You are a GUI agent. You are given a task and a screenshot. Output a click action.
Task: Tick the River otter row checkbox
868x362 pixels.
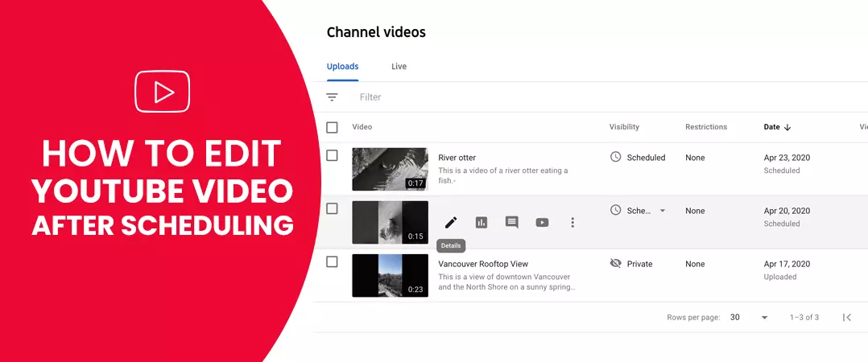coord(332,155)
